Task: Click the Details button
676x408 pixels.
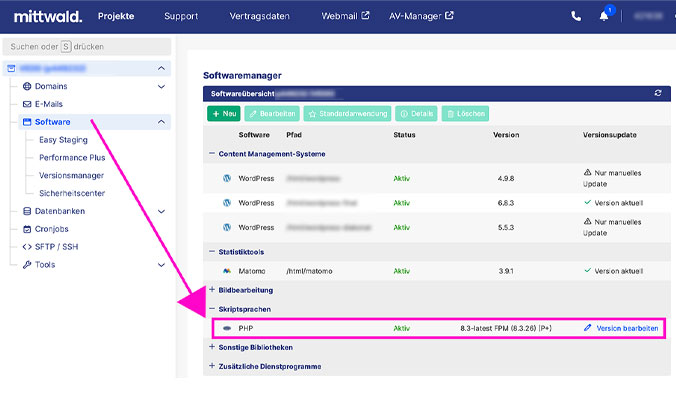Action: (416, 113)
